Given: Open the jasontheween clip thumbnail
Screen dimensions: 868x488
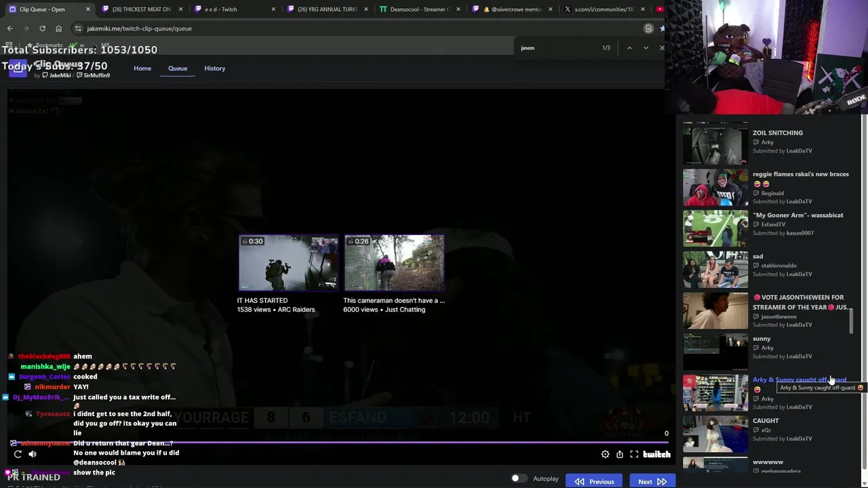Looking at the screenshot, I should tap(715, 311).
